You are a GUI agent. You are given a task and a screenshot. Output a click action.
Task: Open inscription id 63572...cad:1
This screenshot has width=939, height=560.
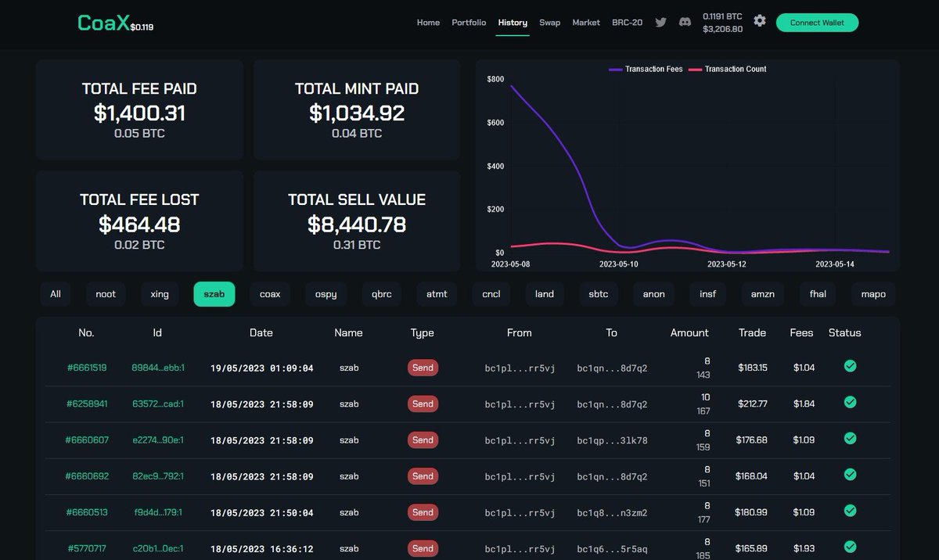[x=157, y=404]
